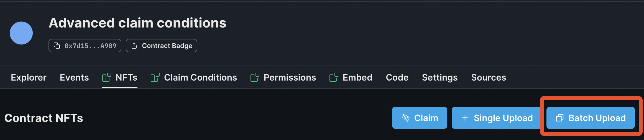Click the claim icon inside the Claim button
Screen dimensions: 644x140
tap(405, 118)
